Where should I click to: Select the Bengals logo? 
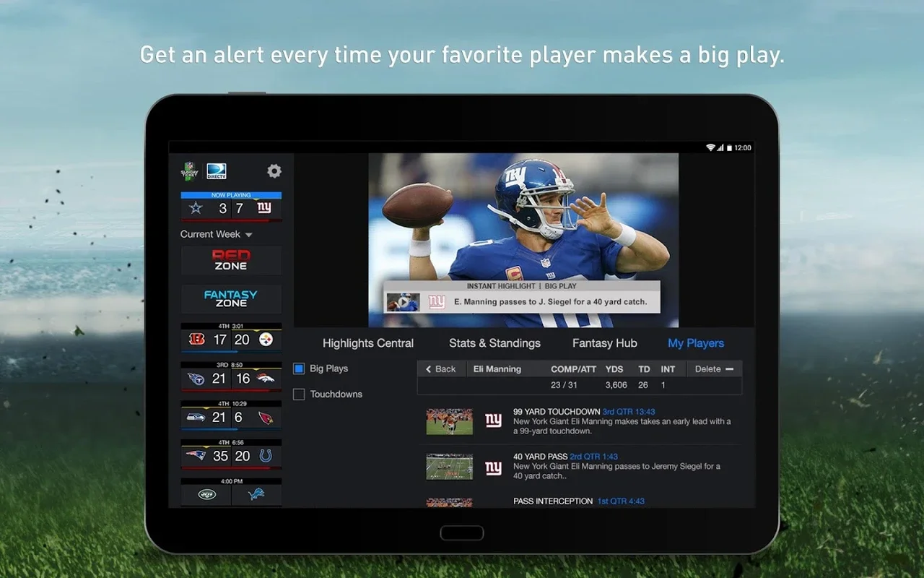click(196, 340)
